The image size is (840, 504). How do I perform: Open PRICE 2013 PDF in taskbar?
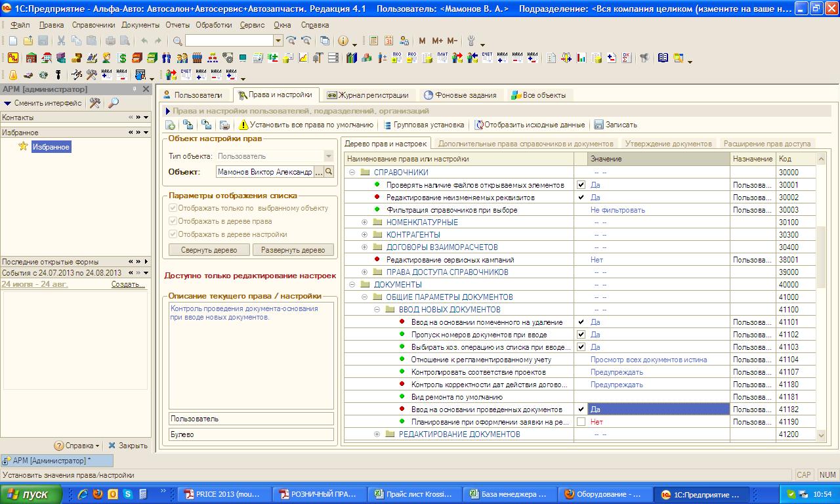click(x=223, y=494)
